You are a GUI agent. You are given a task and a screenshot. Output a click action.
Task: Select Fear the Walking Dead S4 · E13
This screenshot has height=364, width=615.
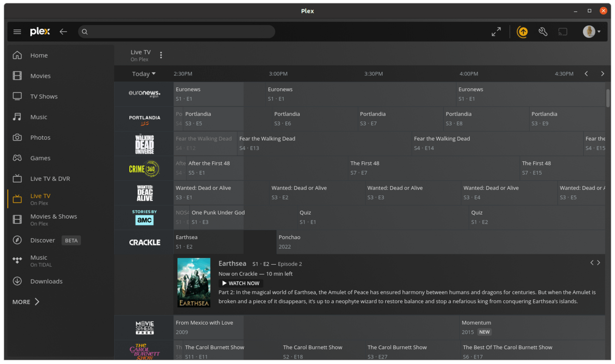(x=324, y=144)
